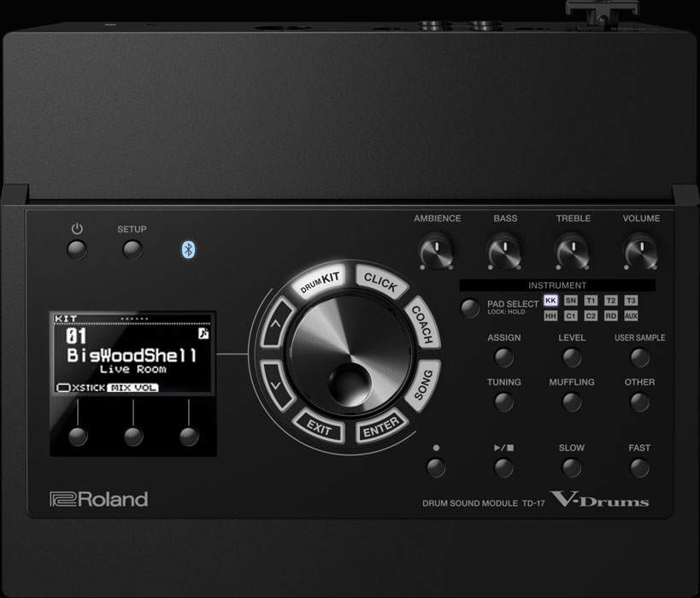
Task: Click the play/stop button
Action: click(504, 467)
